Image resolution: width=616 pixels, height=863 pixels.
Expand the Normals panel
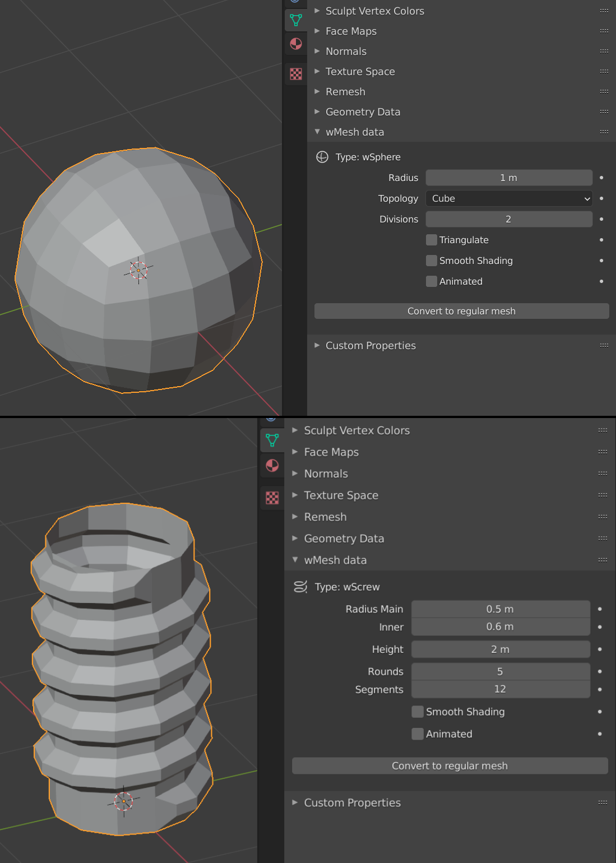tap(345, 51)
